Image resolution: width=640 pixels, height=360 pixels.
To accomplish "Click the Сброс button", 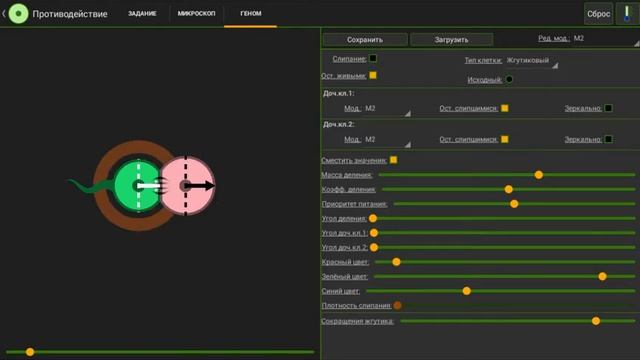I will point(598,14).
